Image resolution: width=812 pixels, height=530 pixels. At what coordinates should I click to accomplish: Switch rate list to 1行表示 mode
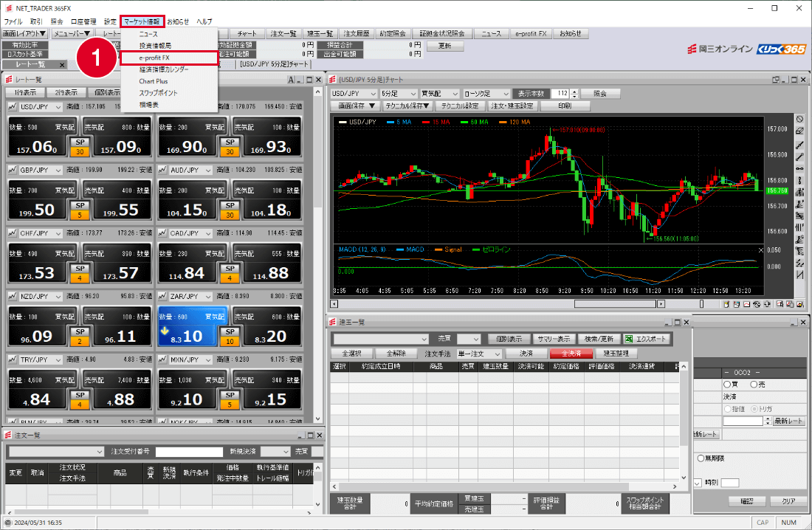[x=25, y=93]
